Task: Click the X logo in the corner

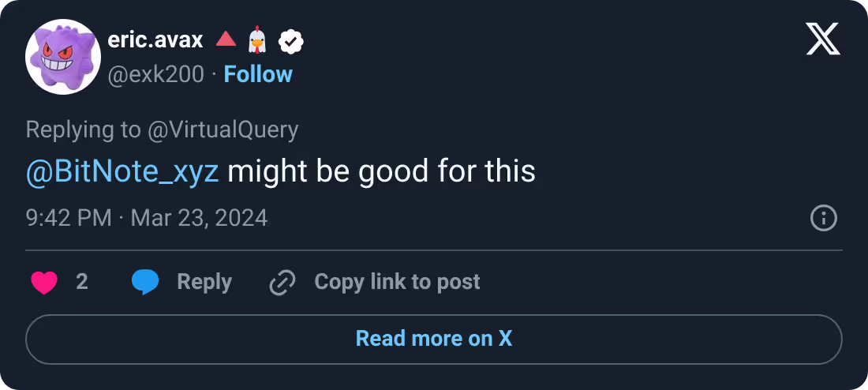Action: (x=823, y=39)
